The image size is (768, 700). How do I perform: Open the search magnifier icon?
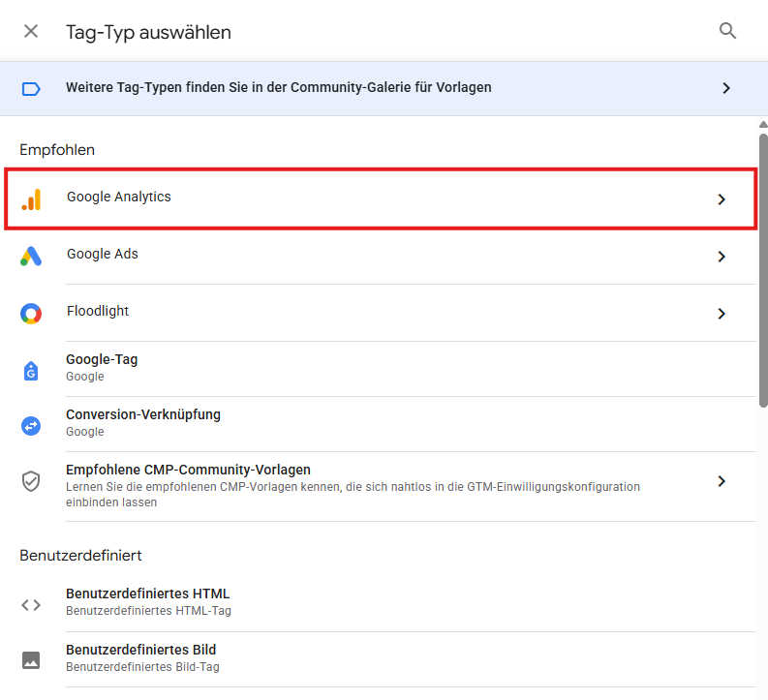727,30
